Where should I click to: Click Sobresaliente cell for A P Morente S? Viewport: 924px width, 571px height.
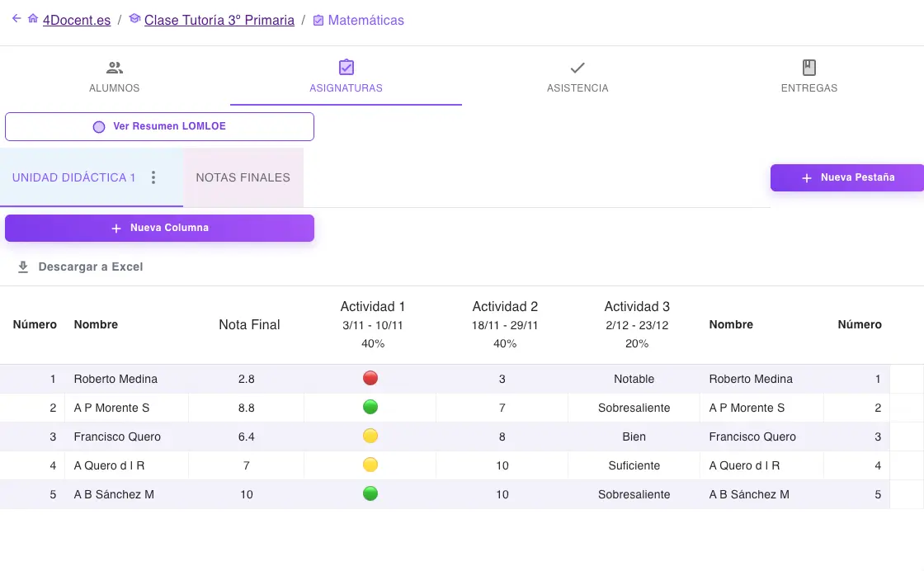634,408
